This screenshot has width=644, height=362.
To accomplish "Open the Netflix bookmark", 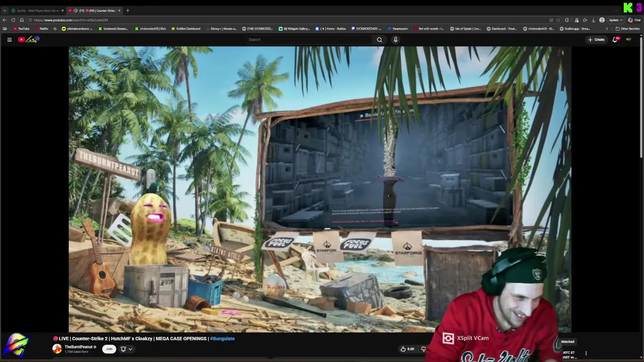I will pyautogui.click(x=41, y=29).
